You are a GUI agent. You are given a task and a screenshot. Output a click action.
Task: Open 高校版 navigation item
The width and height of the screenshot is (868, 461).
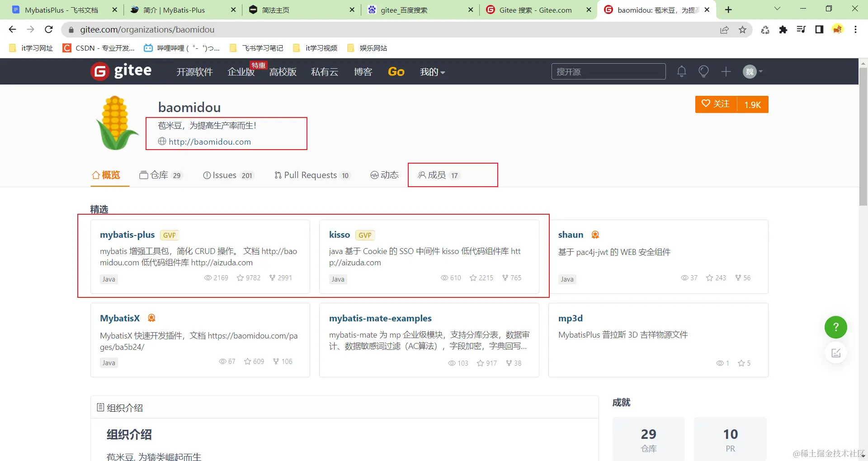pos(283,72)
